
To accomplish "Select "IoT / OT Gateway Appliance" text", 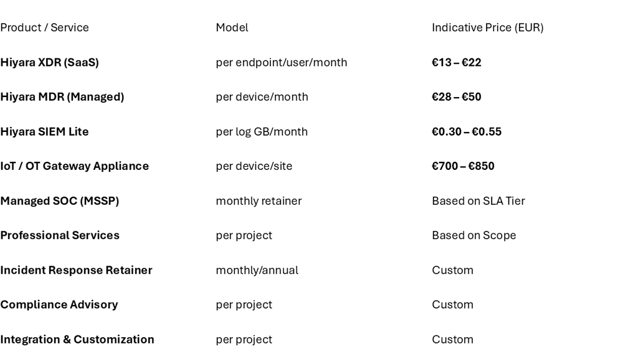I will pos(74,166).
